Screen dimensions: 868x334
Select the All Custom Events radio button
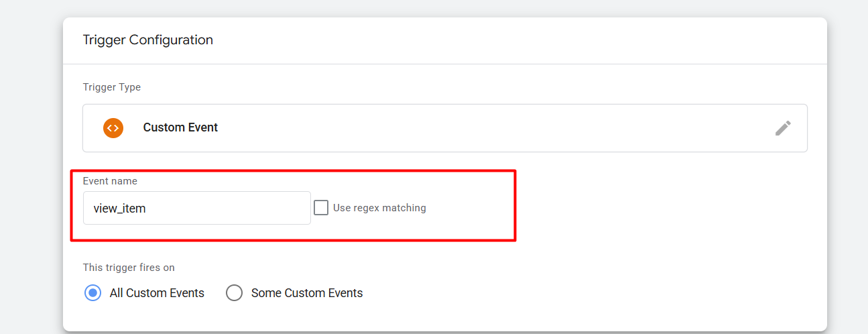coord(92,293)
